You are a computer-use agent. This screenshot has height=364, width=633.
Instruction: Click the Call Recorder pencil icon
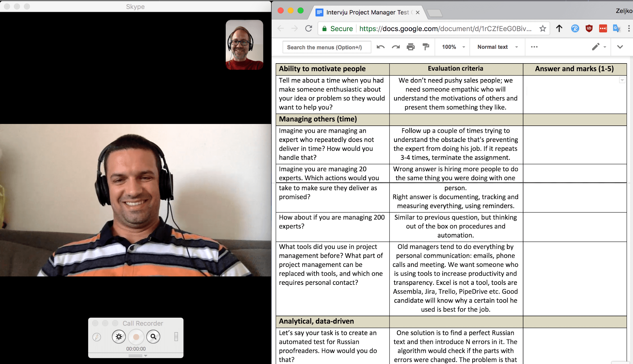(97, 337)
